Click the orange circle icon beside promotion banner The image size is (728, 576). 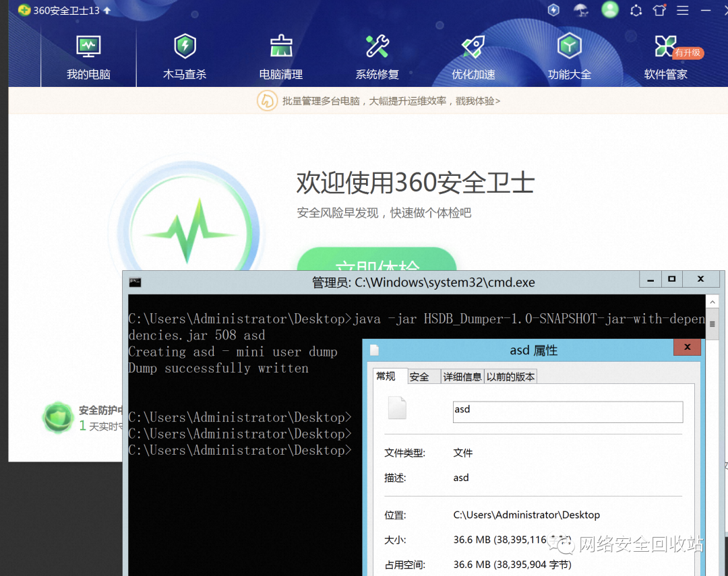[x=267, y=101]
